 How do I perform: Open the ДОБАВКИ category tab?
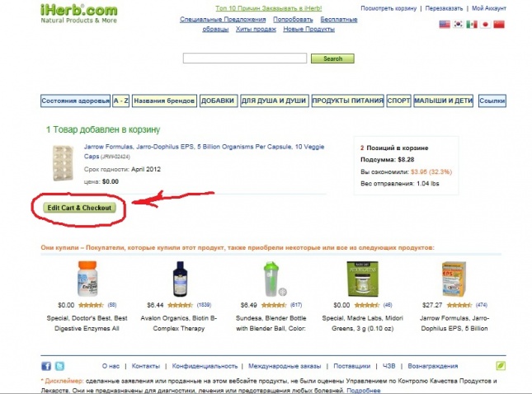point(219,101)
